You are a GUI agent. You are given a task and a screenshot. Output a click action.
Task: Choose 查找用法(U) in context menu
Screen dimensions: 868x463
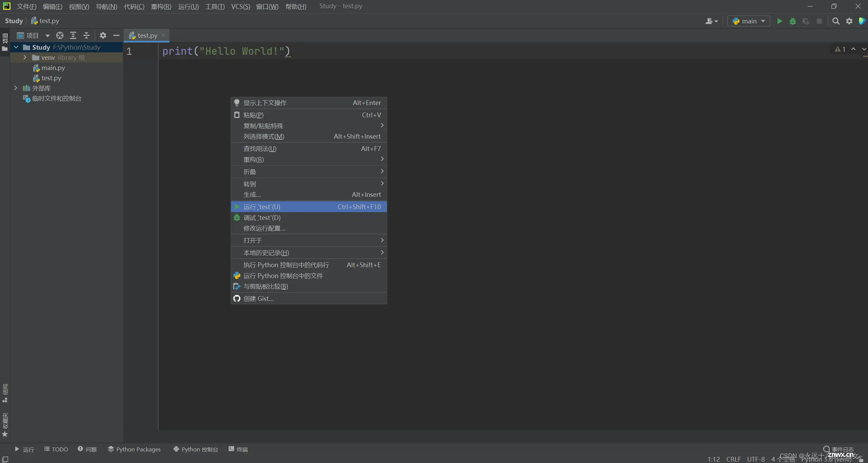click(x=309, y=149)
